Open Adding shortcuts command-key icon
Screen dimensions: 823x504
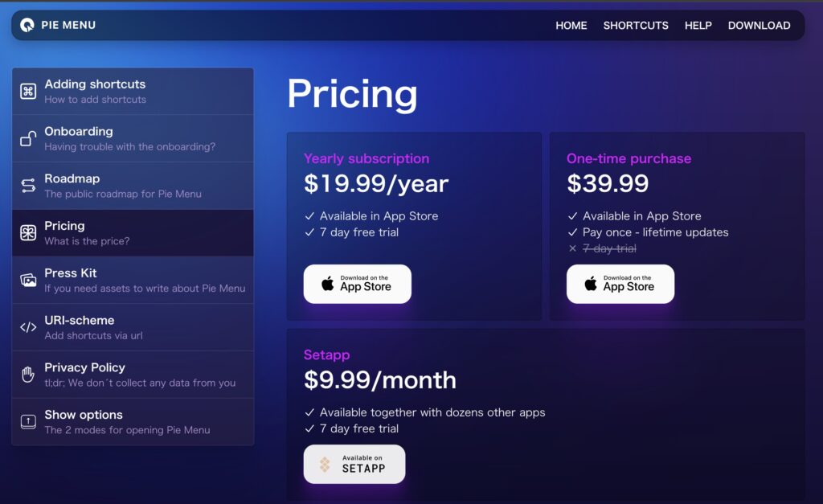pos(28,91)
